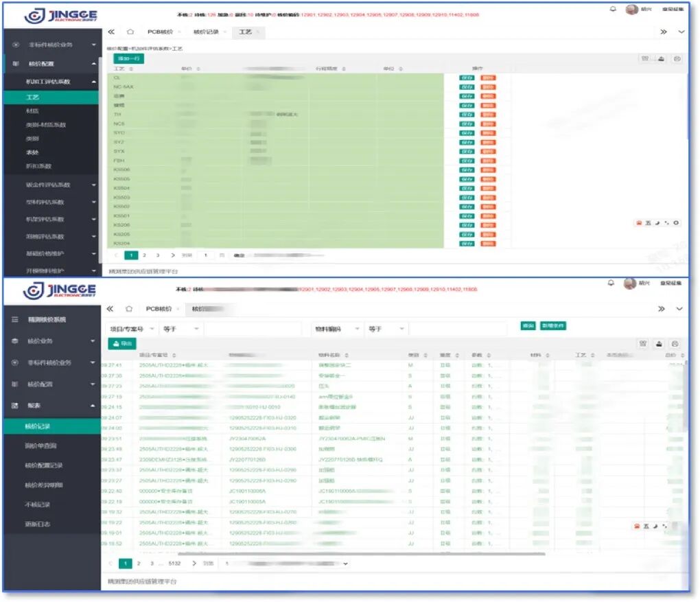Click the 新增条件 button
Screen dimensions: 700x602
[x=553, y=326]
